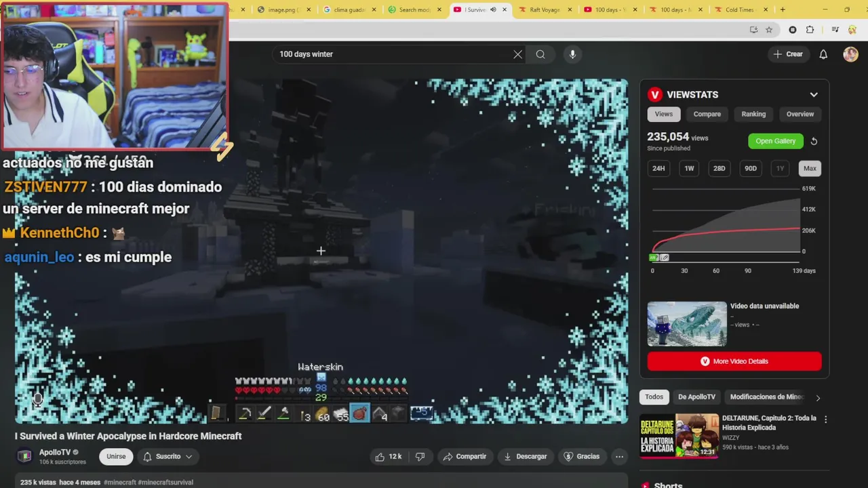Open Suscrito notification dropdown

coord(167,457)
